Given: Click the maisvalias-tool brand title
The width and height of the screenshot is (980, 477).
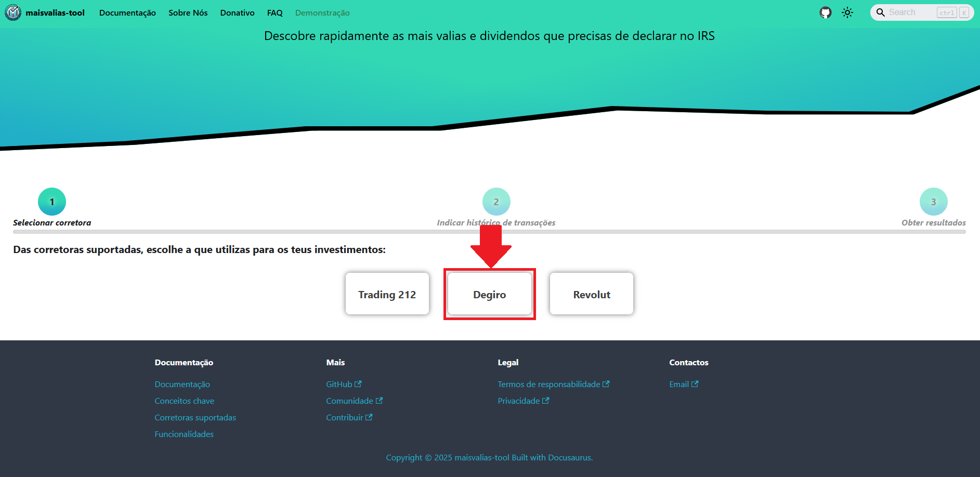Looking at the screenshot, I should point(55,12).
